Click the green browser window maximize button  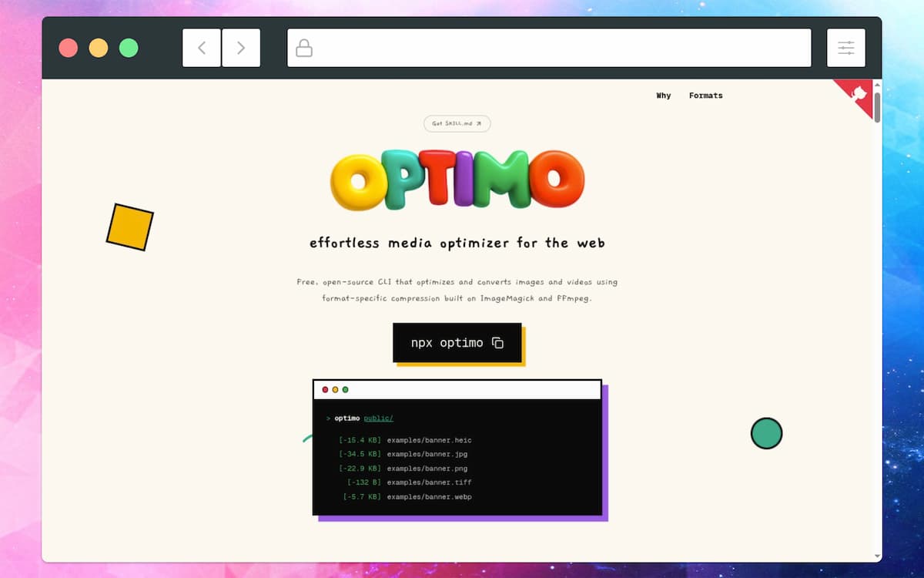(x=129, y=48)
